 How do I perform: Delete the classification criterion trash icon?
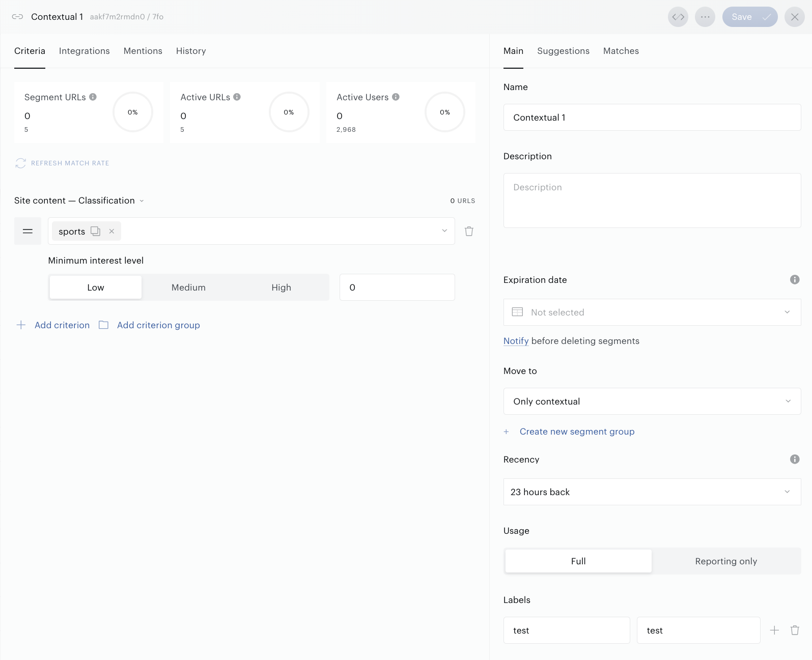469,232
